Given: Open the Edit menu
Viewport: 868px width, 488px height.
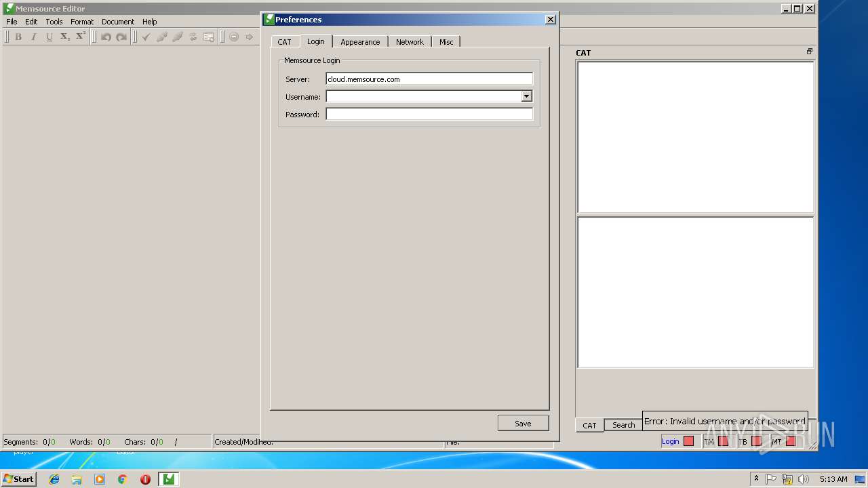Looking at the screenshot, I should pyautogui.click(x=31, y=22).
